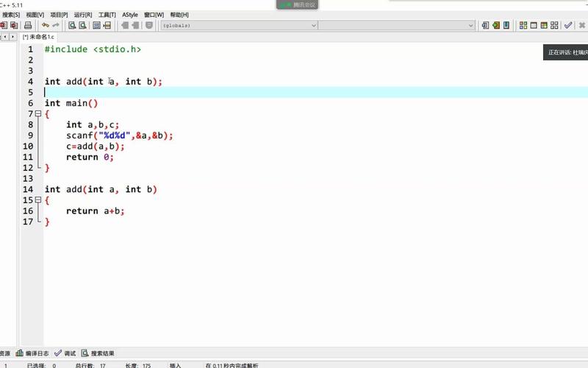
Task: Select the 未命名1.c editor tab
Action: 39,36
